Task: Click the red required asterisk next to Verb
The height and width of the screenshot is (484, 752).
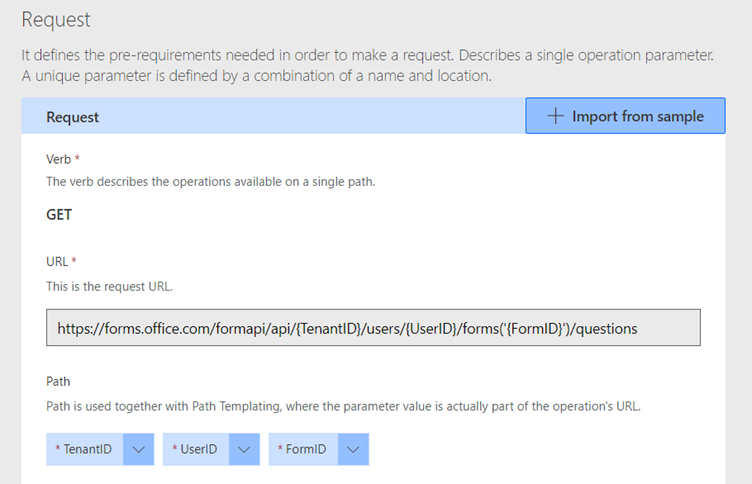Action: 77,157
